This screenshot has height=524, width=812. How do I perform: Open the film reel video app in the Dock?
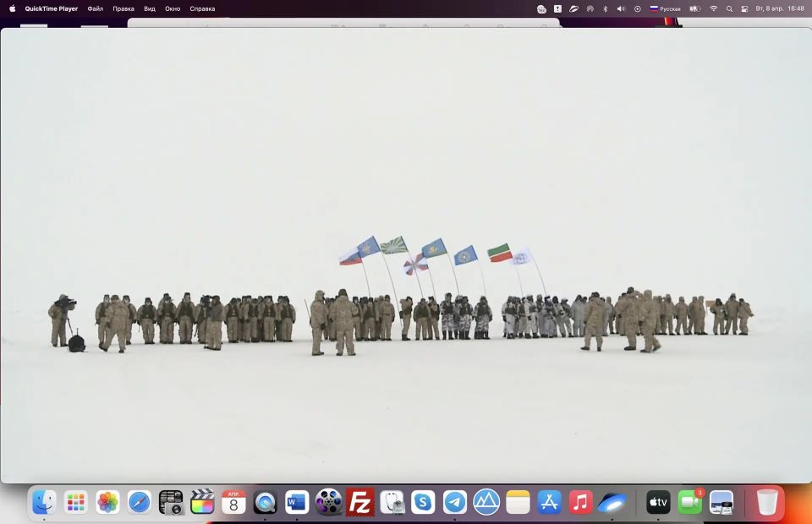328,502
